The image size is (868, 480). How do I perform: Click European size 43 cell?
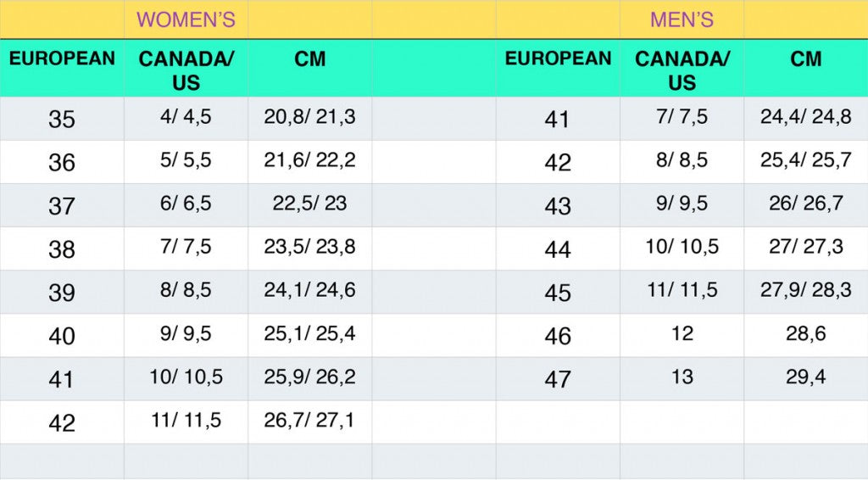click(558, 206)
